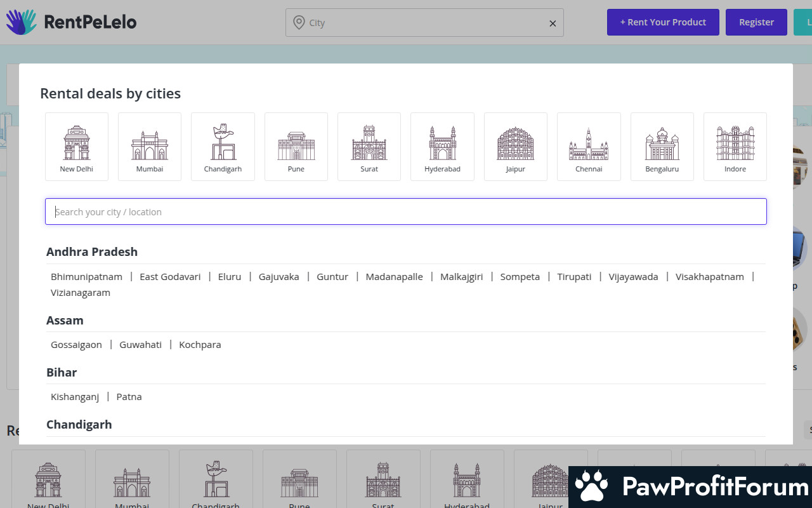Screen dimensions: 812x508
Task: Focus the search your city input
Action: coord(406,212)
